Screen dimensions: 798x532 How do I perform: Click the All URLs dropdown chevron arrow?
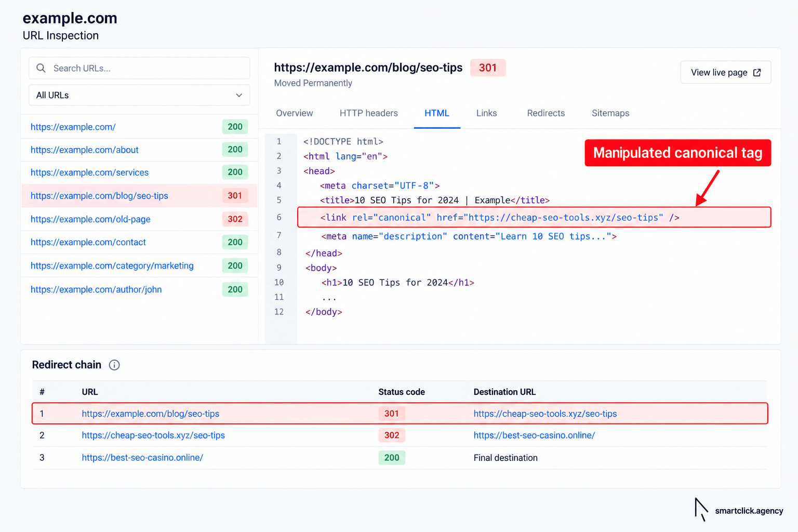pyautogui.click(x=239, y=95)
